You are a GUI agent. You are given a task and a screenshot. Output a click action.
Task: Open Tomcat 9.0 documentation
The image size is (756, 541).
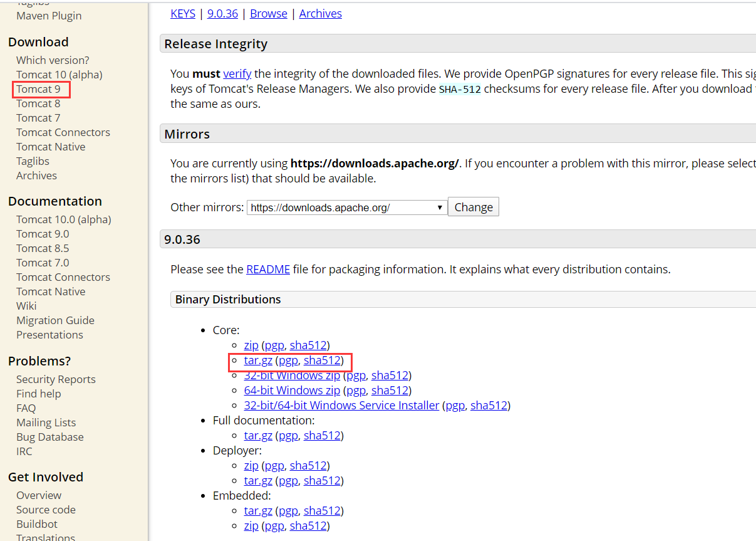[x=43, y=234]
